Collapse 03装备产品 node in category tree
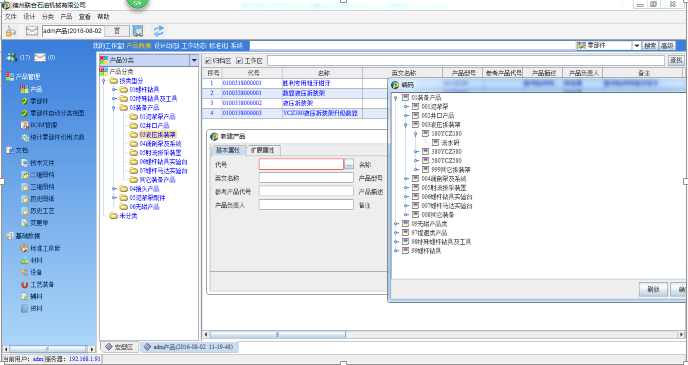Viewport: 688px width, 365px height. tap(114, 107)
